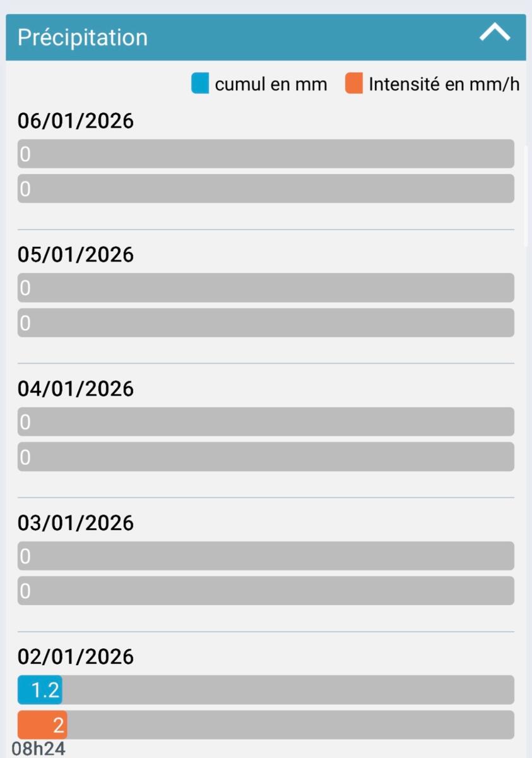Click first bar under 06/01/2026

pyautogui.click(x=266, y=153)
